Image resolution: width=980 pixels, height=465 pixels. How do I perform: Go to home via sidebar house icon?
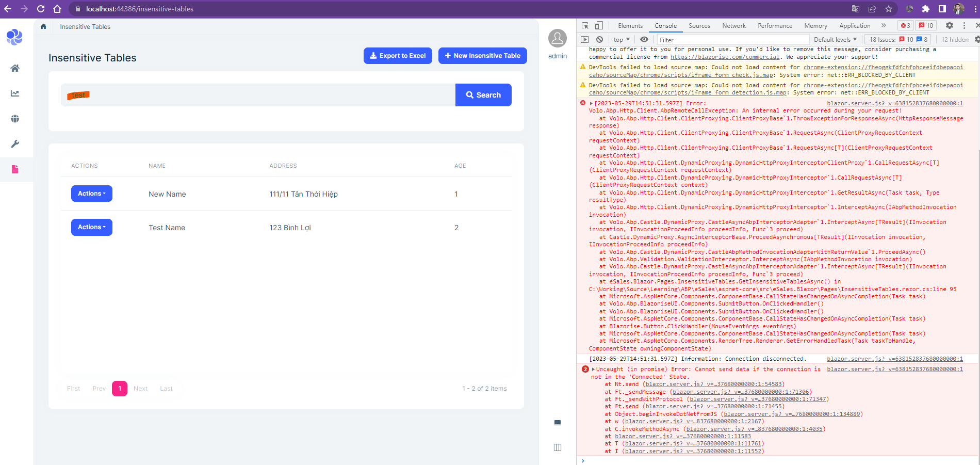pyautogui.click(x=15, y=68)
